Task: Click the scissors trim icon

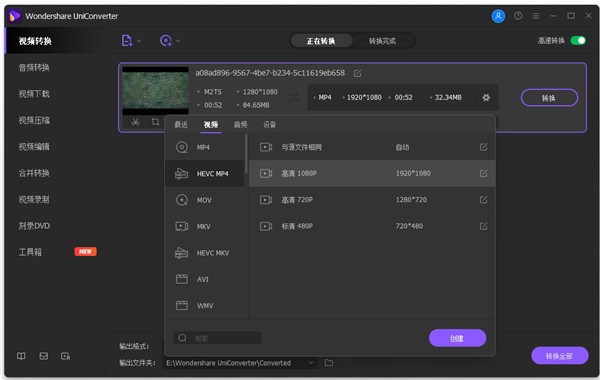Action: [x=135, y=122]
